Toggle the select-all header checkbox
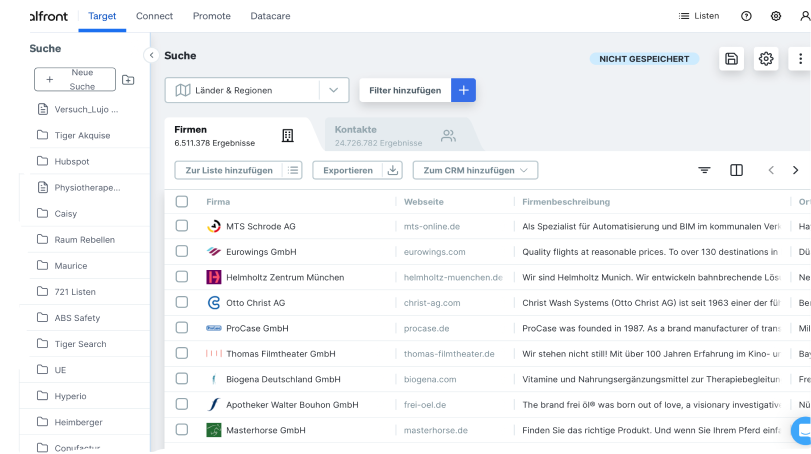The width and height of the screenshot is (811, 454). [182, 202]
